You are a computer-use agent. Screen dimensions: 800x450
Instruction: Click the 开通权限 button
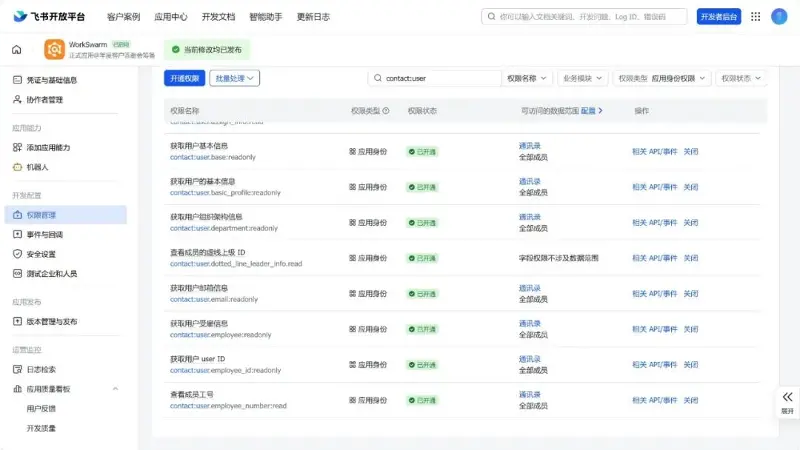184,78
